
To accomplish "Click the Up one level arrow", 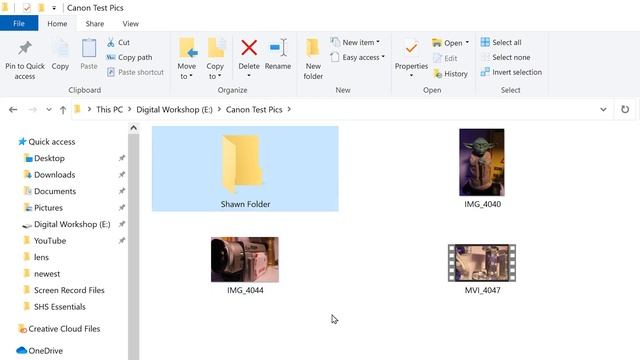I will (x=63, y=109).
